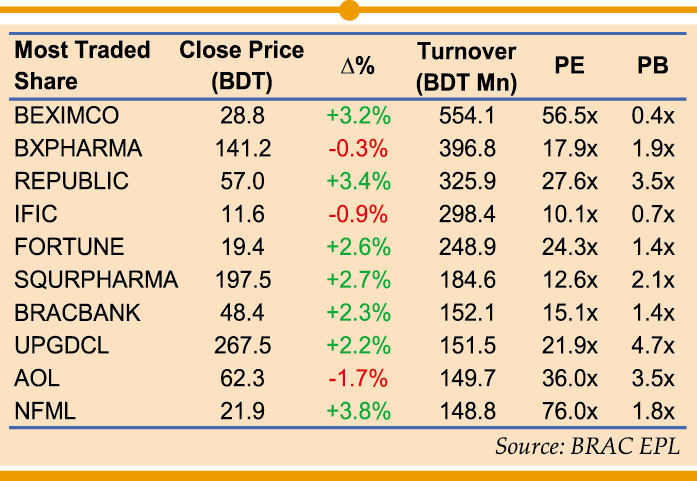
Task: Click the PE column header
Action: tap(569, 66)
